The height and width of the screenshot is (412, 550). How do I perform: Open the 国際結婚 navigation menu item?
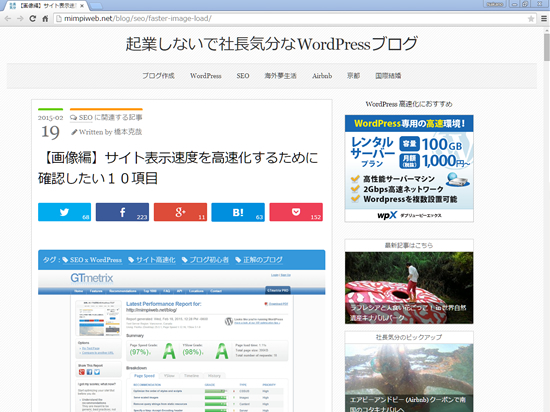(x=388, y=76)
